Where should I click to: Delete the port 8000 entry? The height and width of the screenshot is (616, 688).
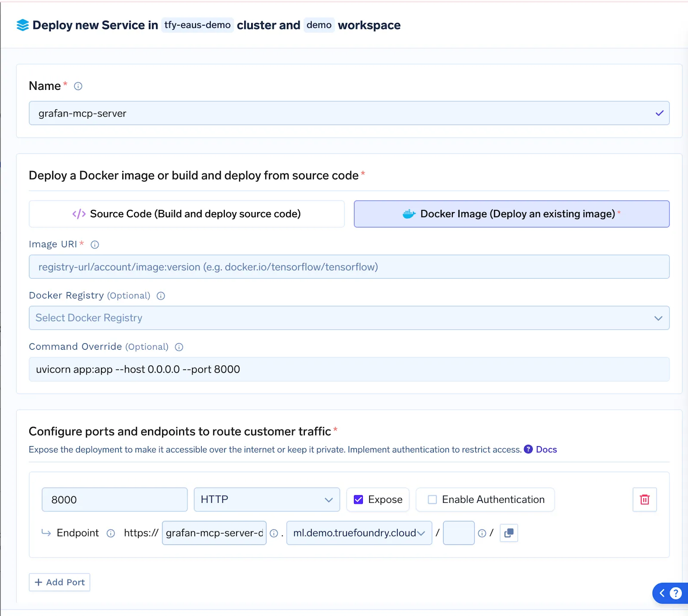coord(644,499)
